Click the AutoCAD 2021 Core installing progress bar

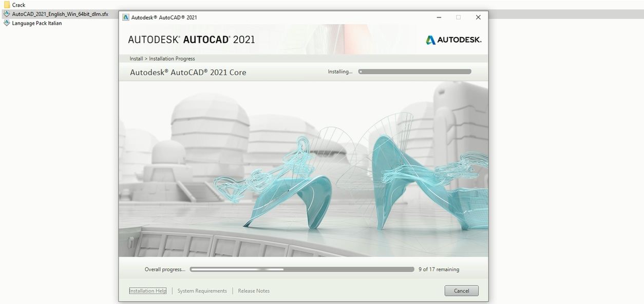(x=414, y=71)
